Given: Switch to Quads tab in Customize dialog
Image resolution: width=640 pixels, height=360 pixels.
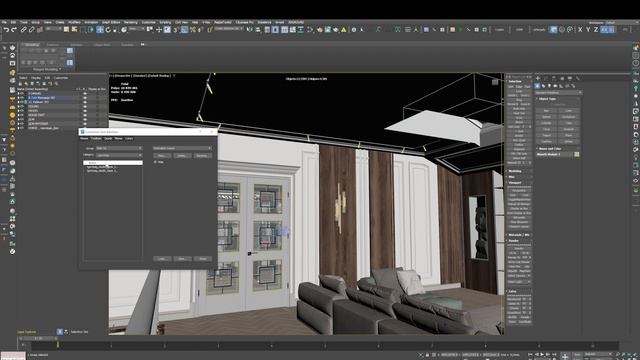Looking at the screenshot, I should 108,139.
